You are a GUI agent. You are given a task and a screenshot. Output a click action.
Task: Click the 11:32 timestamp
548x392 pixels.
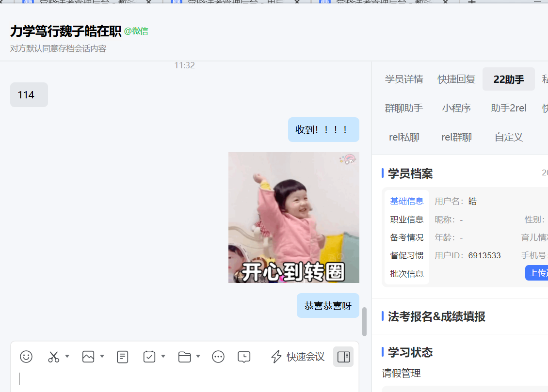185,65
